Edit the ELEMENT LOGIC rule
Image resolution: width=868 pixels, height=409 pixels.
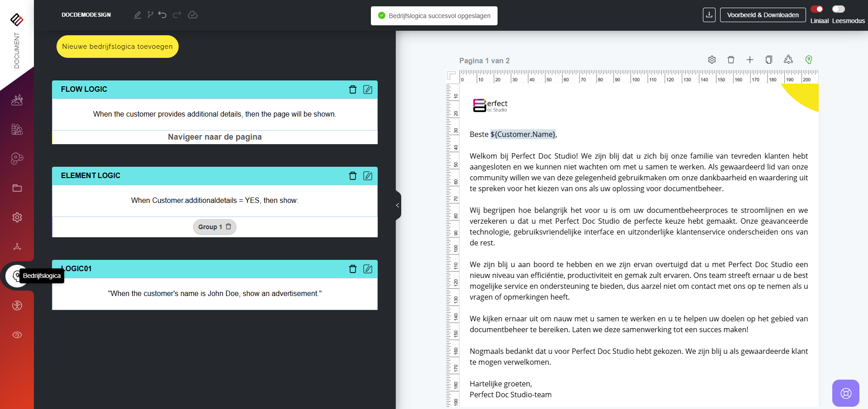368,176
